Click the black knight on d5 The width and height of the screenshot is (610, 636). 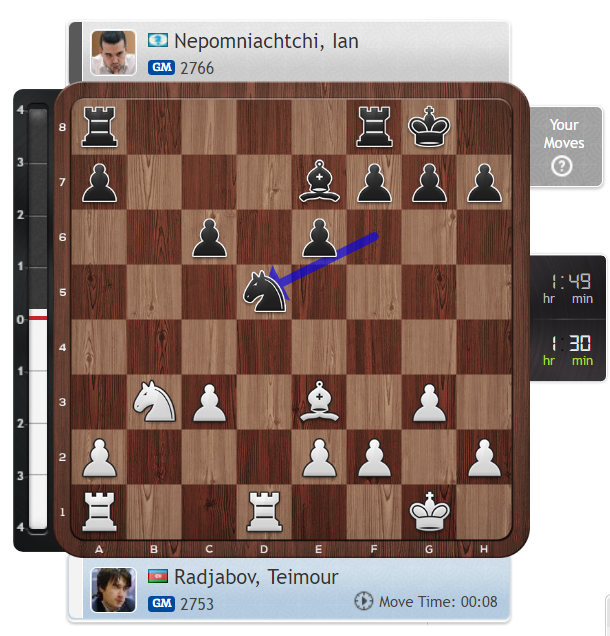(x=264, y=291)
